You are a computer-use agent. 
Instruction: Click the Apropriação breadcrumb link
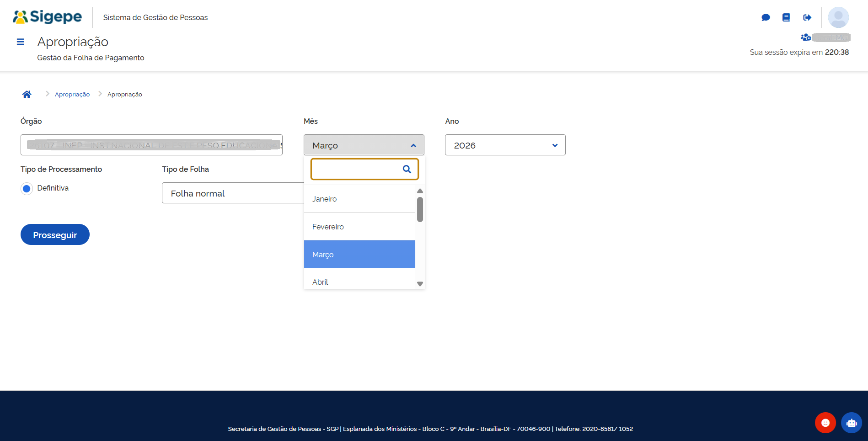tap(72, 95)
